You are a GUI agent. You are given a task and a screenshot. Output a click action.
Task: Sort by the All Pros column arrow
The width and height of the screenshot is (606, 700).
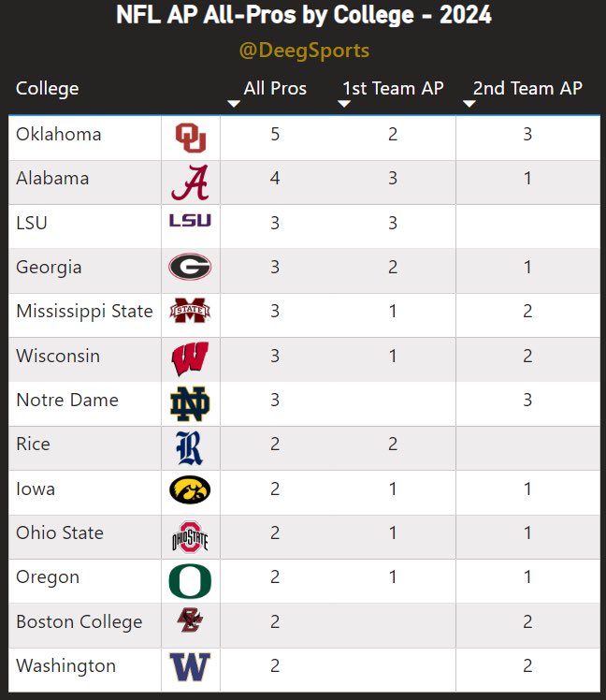[x=234, y=104]
